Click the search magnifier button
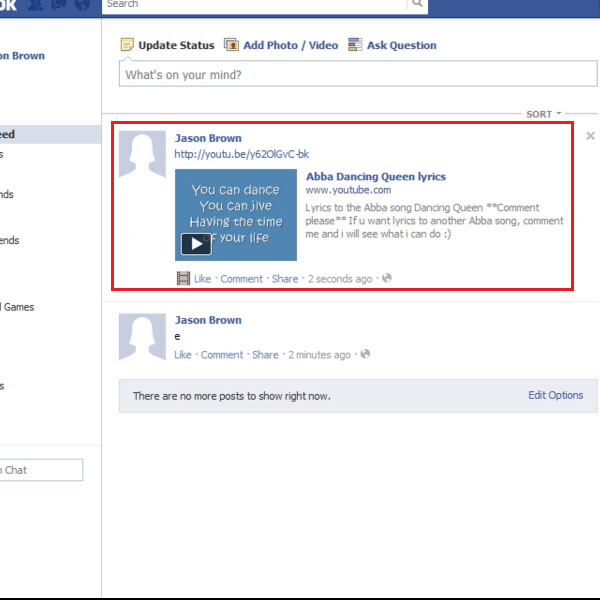Image resolution: width=600 pixels, height=600 pixels. pos(417,4)
